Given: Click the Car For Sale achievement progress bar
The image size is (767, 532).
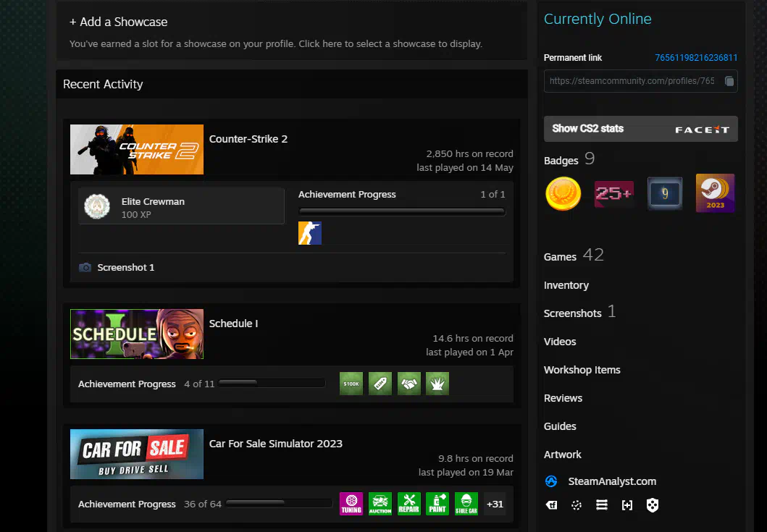Looking at the screenshot, I should click(x=280, y=503).
